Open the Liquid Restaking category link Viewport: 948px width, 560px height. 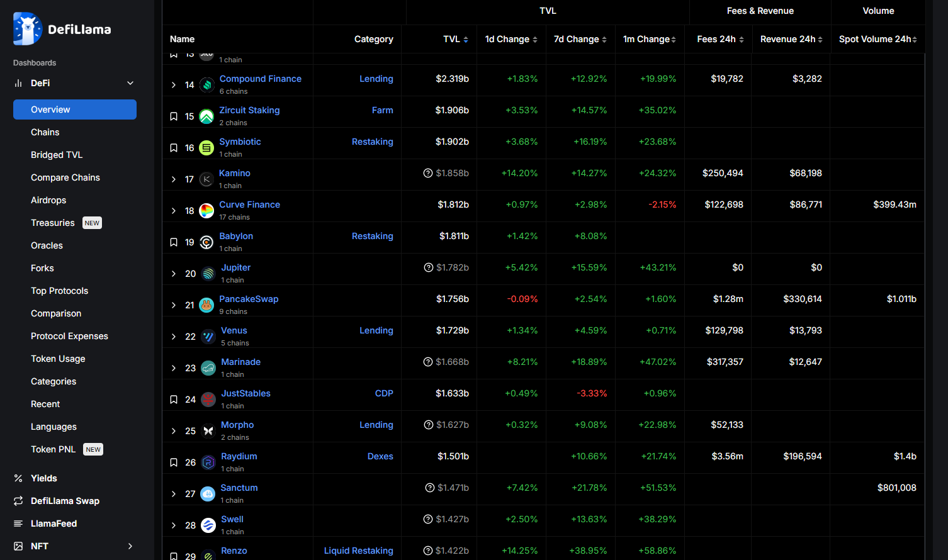(x=359, y=551)
